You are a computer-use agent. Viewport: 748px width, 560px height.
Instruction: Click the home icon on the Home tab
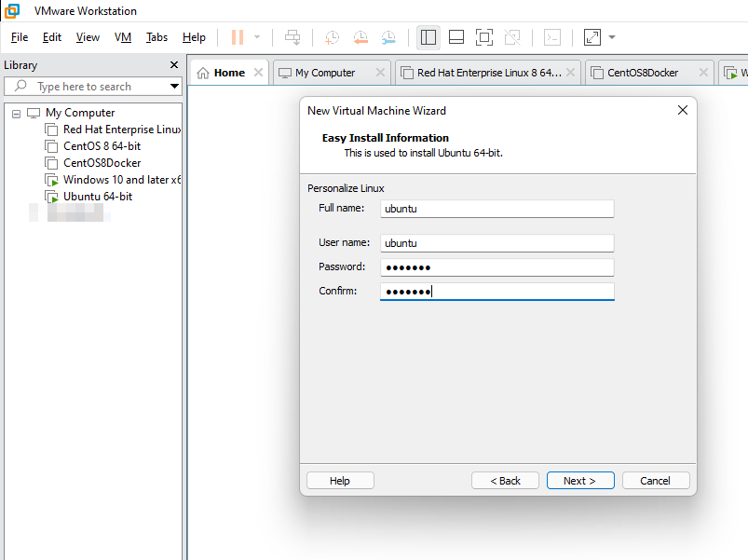[203, 73]
